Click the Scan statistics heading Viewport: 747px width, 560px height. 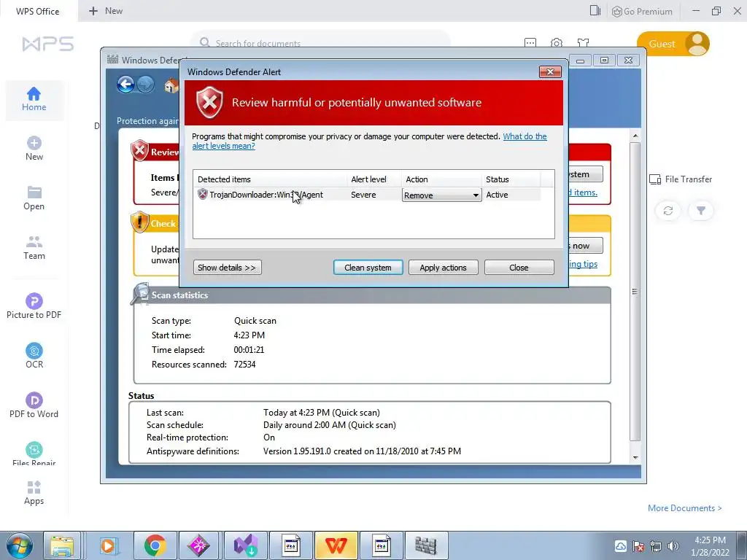coord(179,295)
